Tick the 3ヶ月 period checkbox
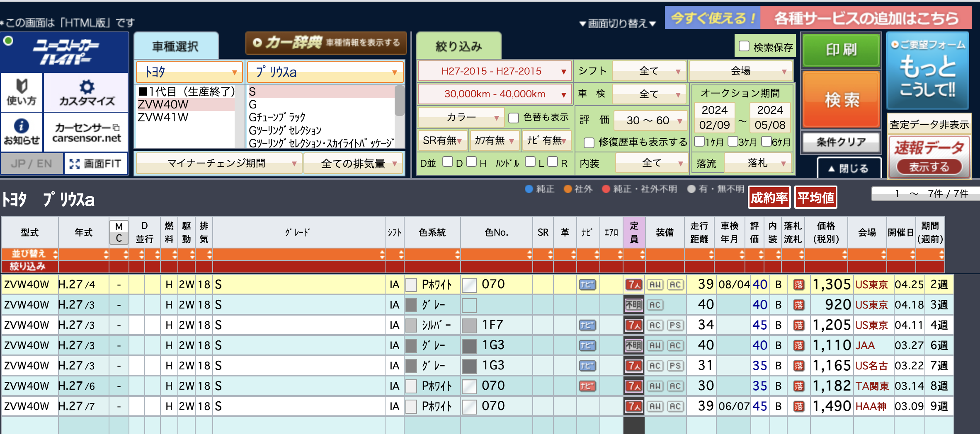 click(x=733, y=141)
